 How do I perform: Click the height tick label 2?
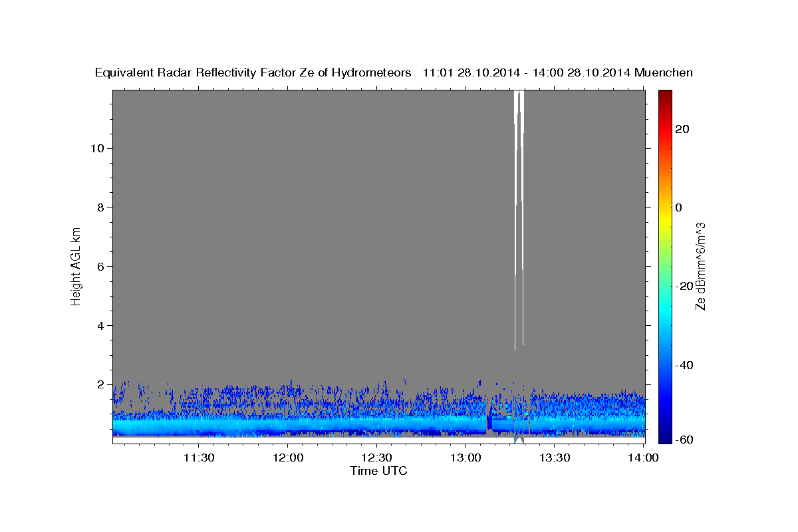coord(102,385)
